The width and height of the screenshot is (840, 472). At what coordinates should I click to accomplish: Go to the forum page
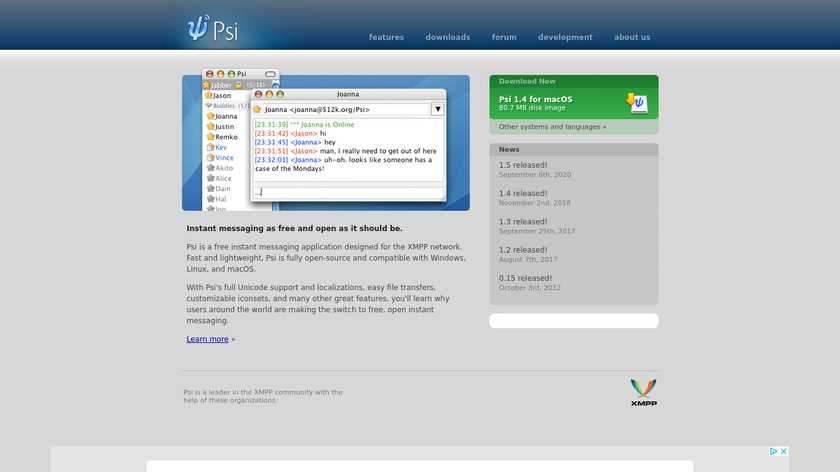tap(504, 37)
